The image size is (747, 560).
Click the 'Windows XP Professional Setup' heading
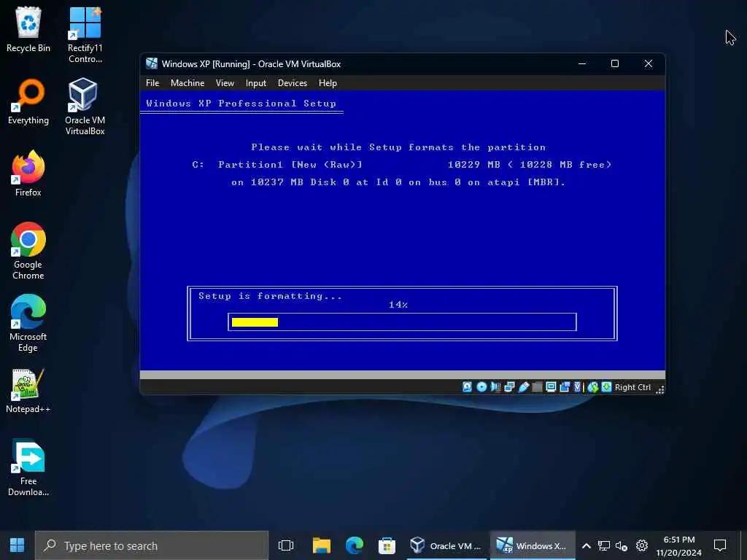[x=241, y=104]
